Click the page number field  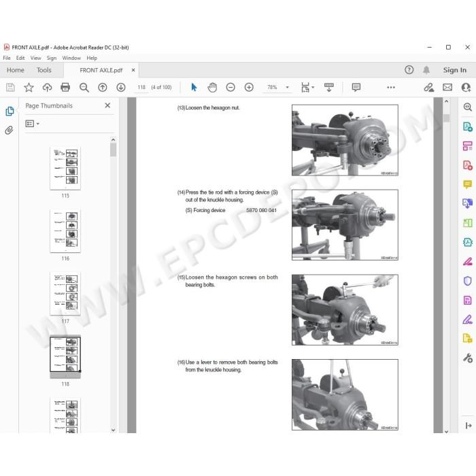pyautogui.click(x=141, y=88)
